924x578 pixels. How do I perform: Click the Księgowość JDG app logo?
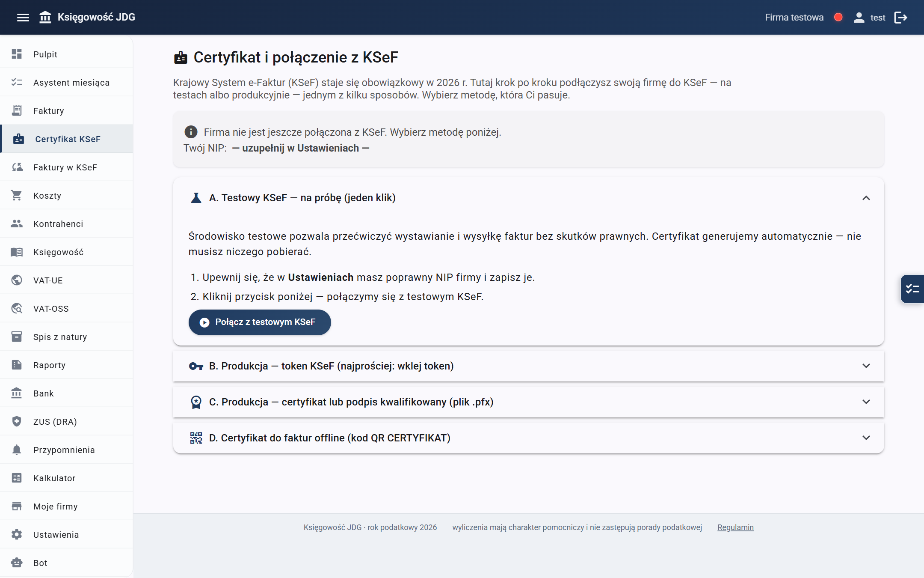(x=87, y=17)
